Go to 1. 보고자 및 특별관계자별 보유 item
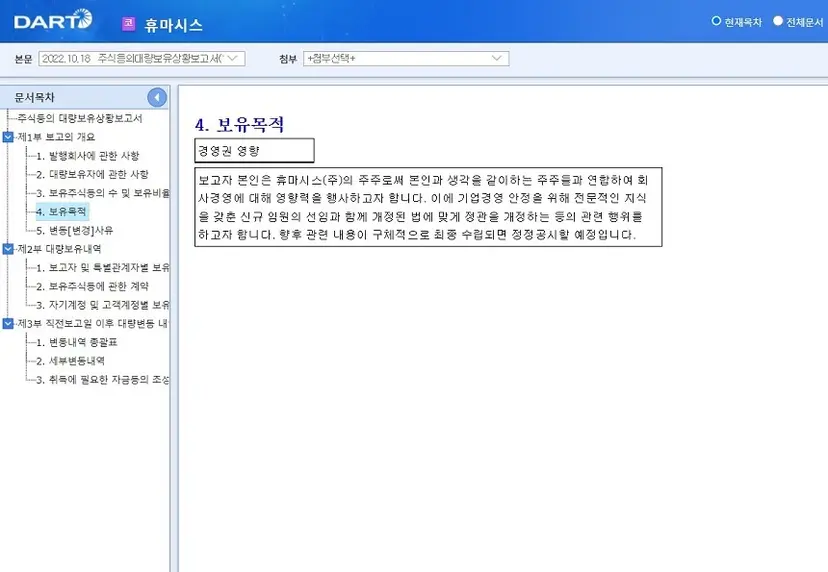This screenshot has width=828, height=572. (102, 268)
